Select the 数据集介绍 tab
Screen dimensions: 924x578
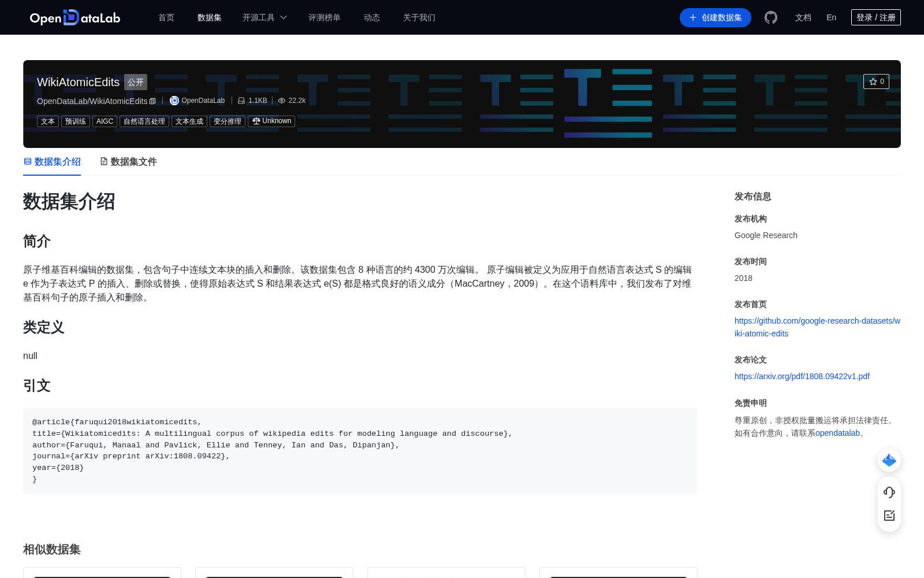pos(52,162)
